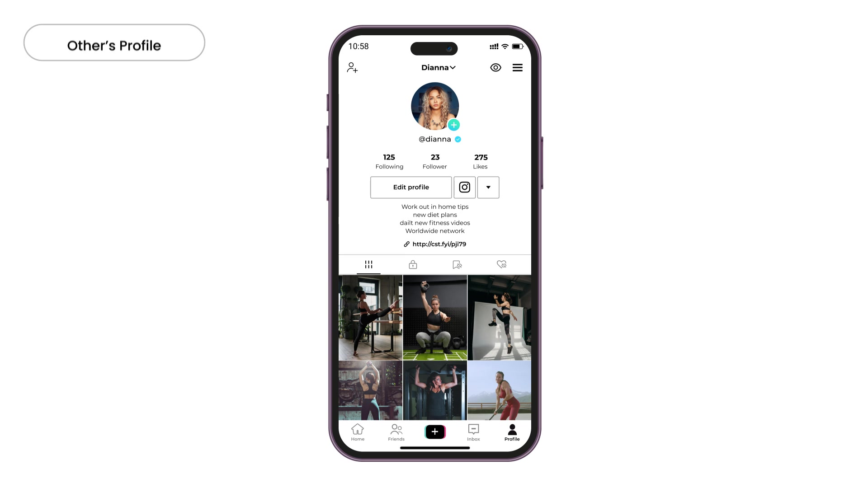Viewport: 868px width, 488px height.
Task: Tap the saved/bookmarks tab icon
Action: (457, 264)
